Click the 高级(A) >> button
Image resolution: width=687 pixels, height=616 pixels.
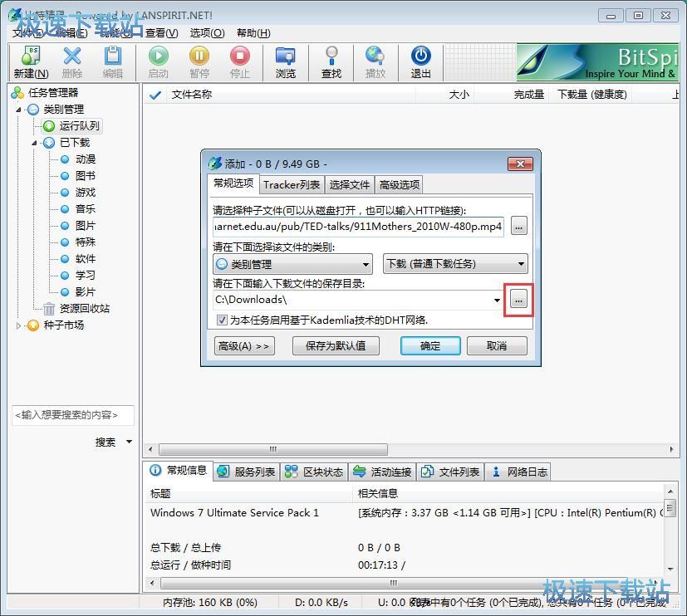point(244,346)
